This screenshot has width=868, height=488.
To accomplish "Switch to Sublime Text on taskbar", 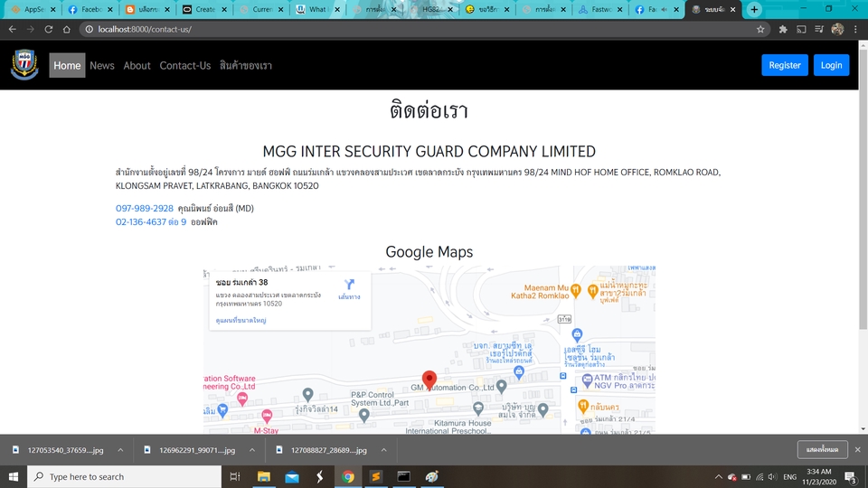I will (x=376, y=476).
